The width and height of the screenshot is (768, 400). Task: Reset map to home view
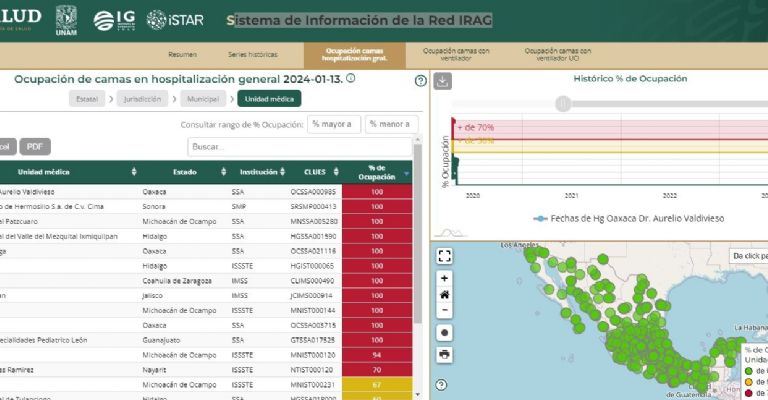pos(445,294)
